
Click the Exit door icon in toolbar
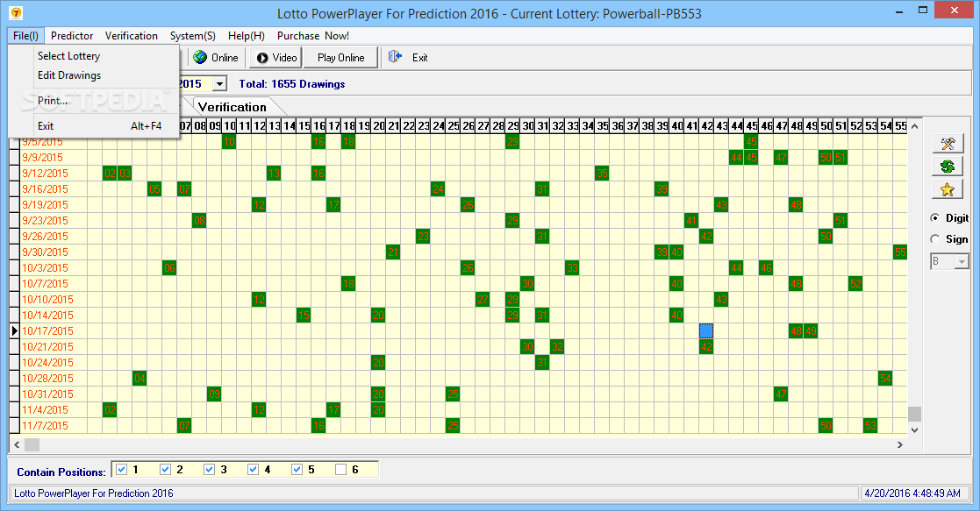(x=395, y=57)
